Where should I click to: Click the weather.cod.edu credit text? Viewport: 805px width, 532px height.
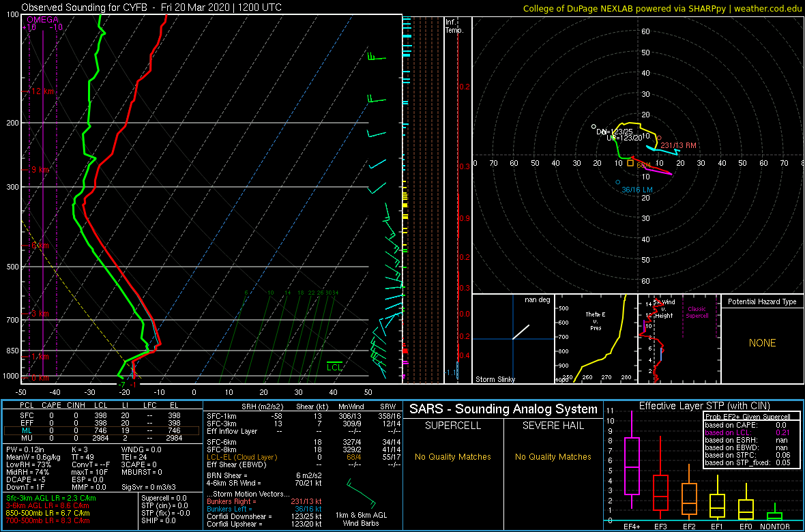[769, 8]
